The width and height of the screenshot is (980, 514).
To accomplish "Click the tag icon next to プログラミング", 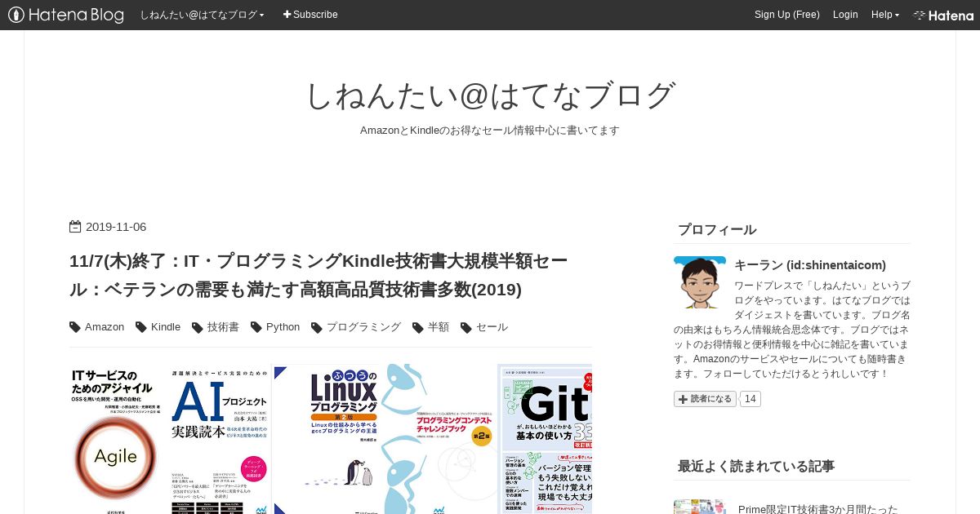I will [317, 328].
